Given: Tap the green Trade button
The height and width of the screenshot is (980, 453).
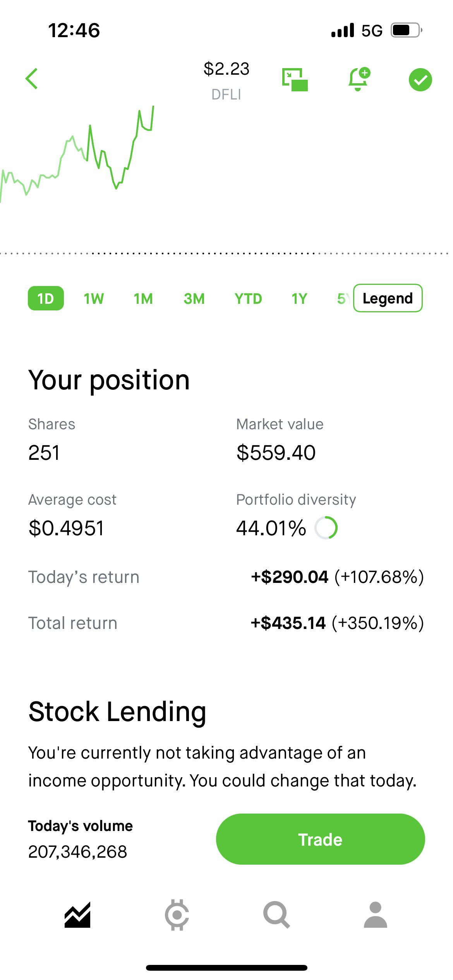Looking at the screenshot, I should coord(320,839).
